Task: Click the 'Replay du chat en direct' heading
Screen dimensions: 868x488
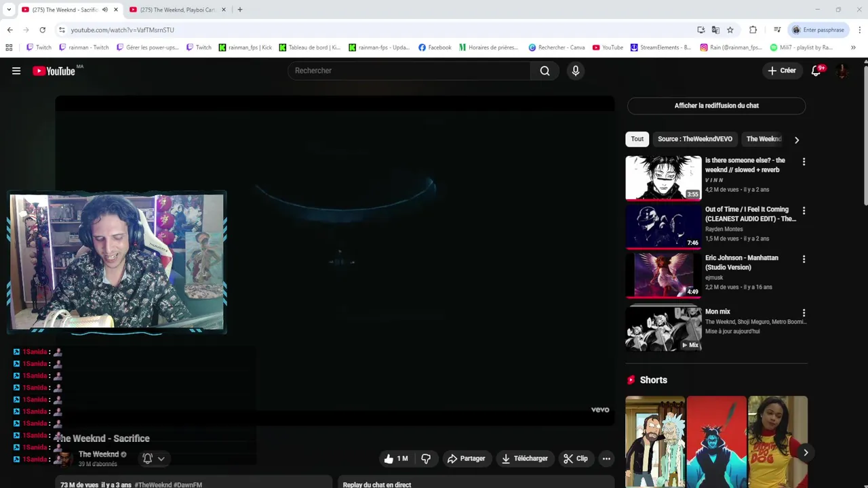Action: tap(377, 485)
